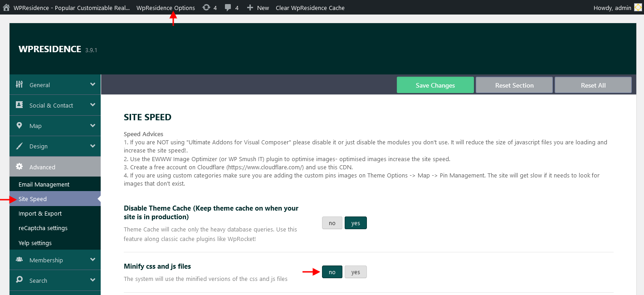Click the SITE SPEED heading

click(147, 117)
